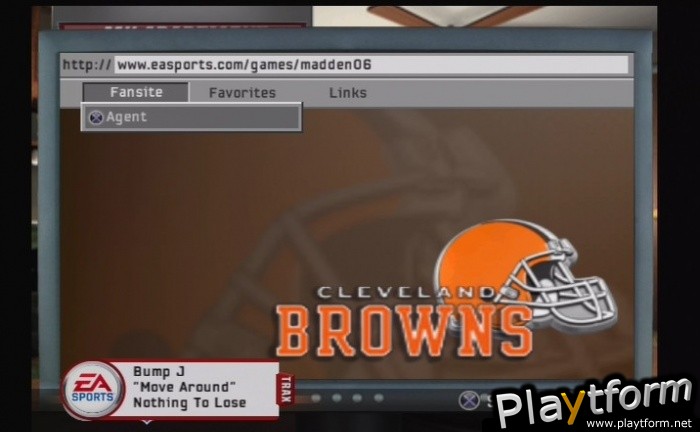The height and width of the screenshot is (432, 700).
Task: Select the Agent menu entry
Action: (191, 117)
